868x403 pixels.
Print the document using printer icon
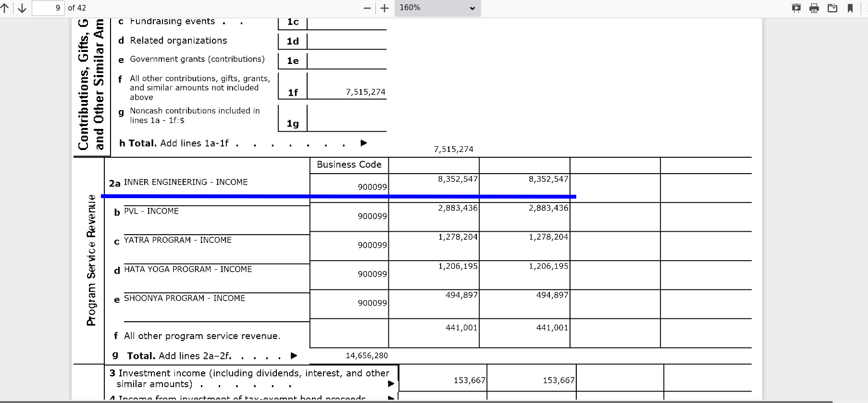[814, 8]
